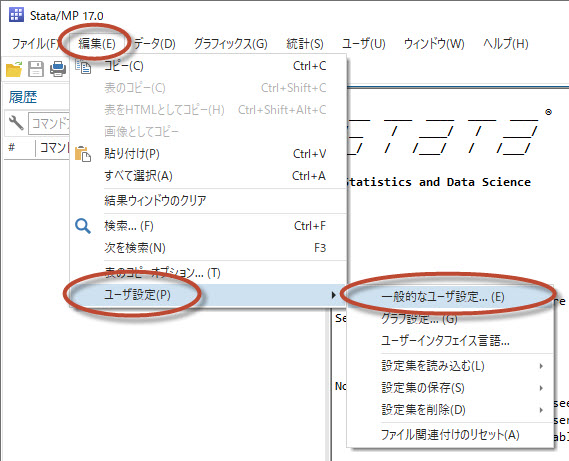
Task: Choose 貼り付け(P) menu entry
Action: point(208,154)
